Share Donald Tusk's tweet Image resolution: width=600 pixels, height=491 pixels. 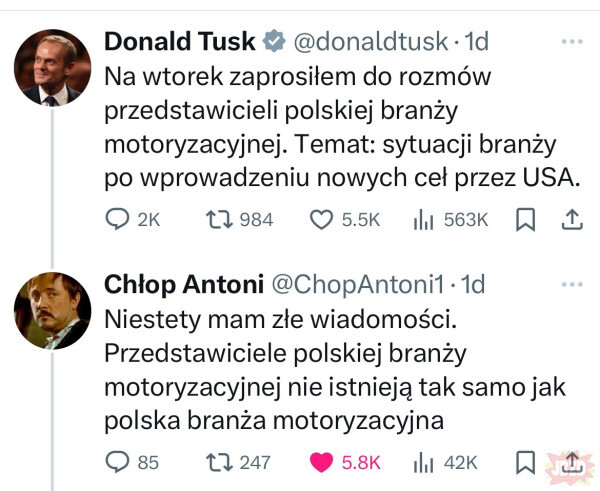click(572, 219)
